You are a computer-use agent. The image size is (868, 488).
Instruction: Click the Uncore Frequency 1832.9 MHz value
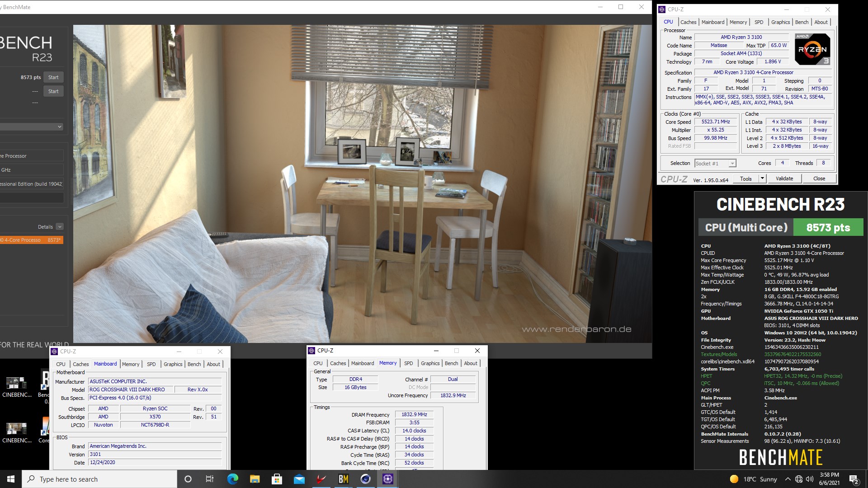pos(453,395)
